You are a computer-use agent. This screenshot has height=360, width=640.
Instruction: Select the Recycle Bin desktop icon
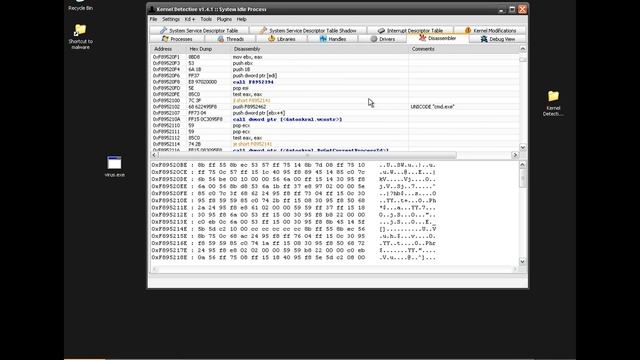[80, 5]
